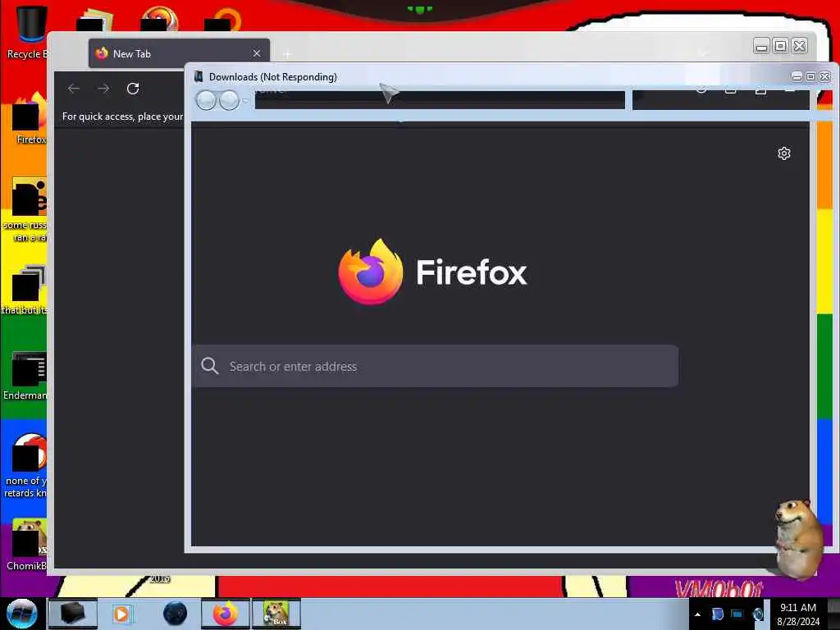Click the Action Center flag tray icon
The height and width of the screenshot is (630, 840).
(x=717, y=614)
